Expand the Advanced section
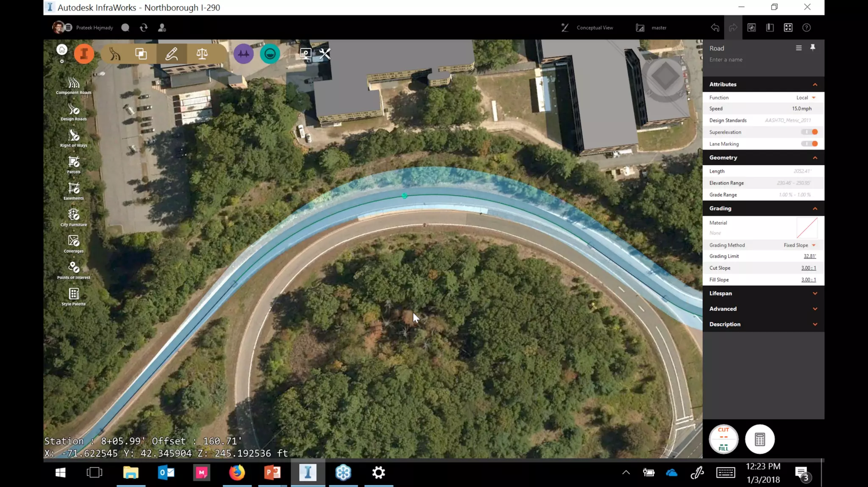The width and height of the screenshot is (868, 487). [x=815, y=309]
